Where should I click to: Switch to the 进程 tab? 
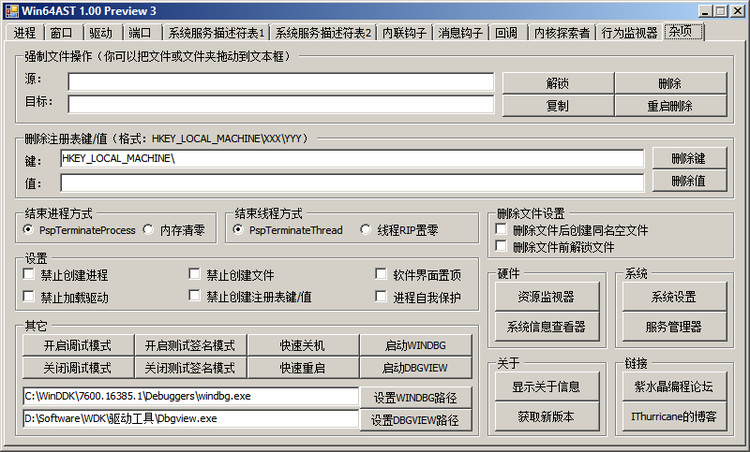[x=25, y=33]
